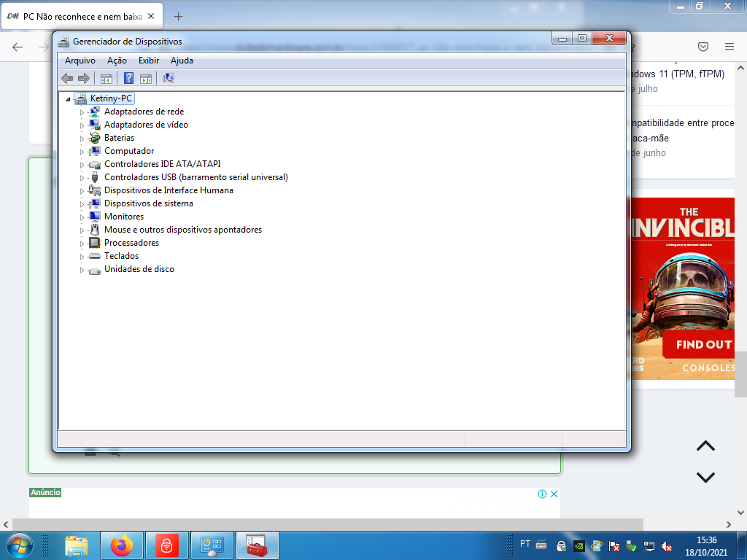Expand Adaptadores de rede
Image resolution: width=747 pixels, height=560 pixels.
(82, 112)
